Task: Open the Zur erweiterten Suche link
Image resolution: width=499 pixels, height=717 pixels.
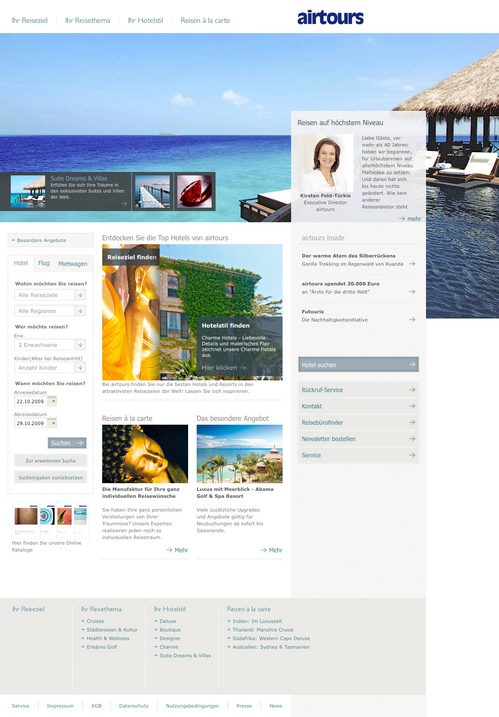Action: 50,460
